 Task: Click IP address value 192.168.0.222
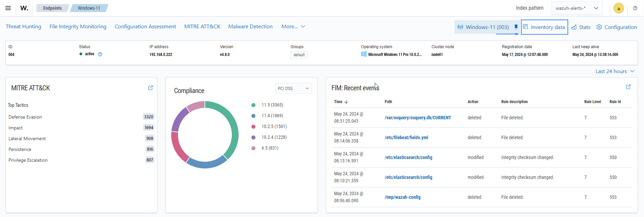coord(161,55)
